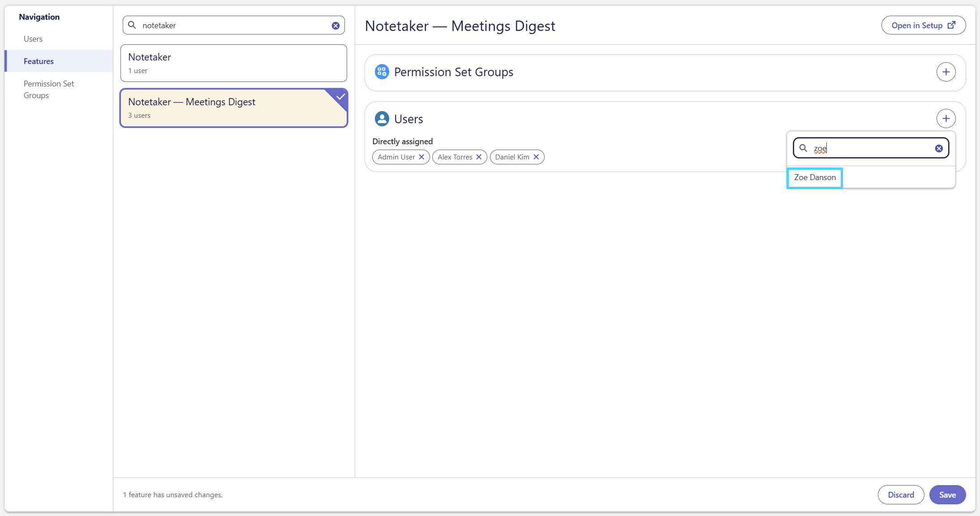
Task: Remove Admin User from direct assignments
Action: click(421, 157)
